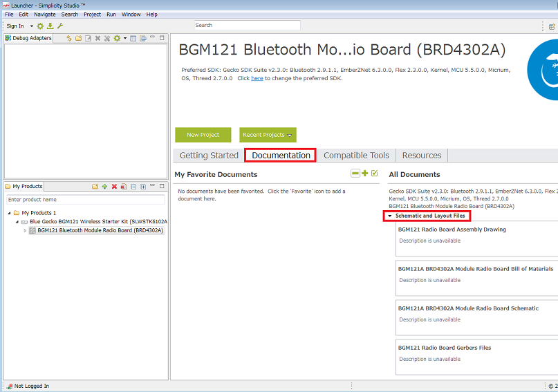The height and width of the screenshot is (392, 558).
Task: Expand BGM121 Bluetooth Module Radio Board node
Action: (x=25, y=231)
